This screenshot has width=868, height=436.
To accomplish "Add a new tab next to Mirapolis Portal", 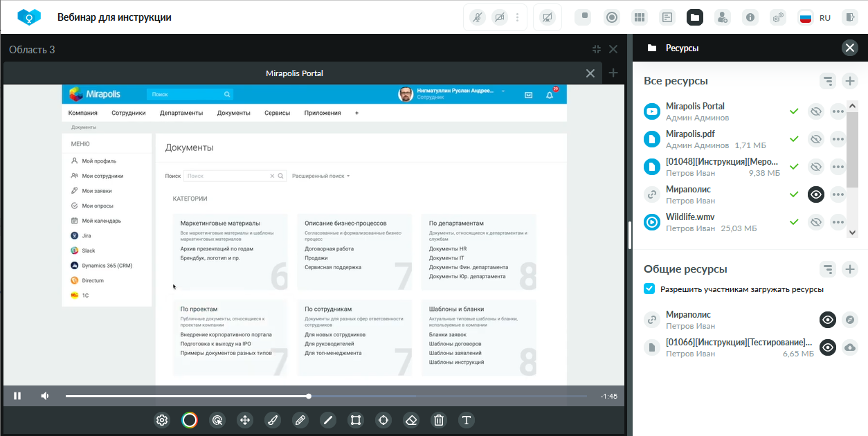I will pyautogui.click(x=613, y=73).
